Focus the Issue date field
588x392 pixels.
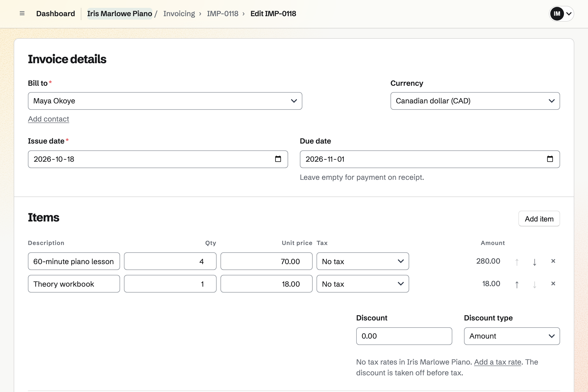(158, 159)
